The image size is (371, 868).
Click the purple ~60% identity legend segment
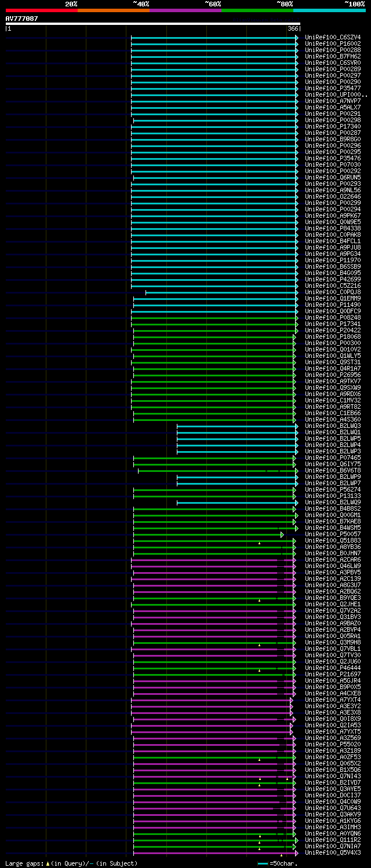point(185,10)
